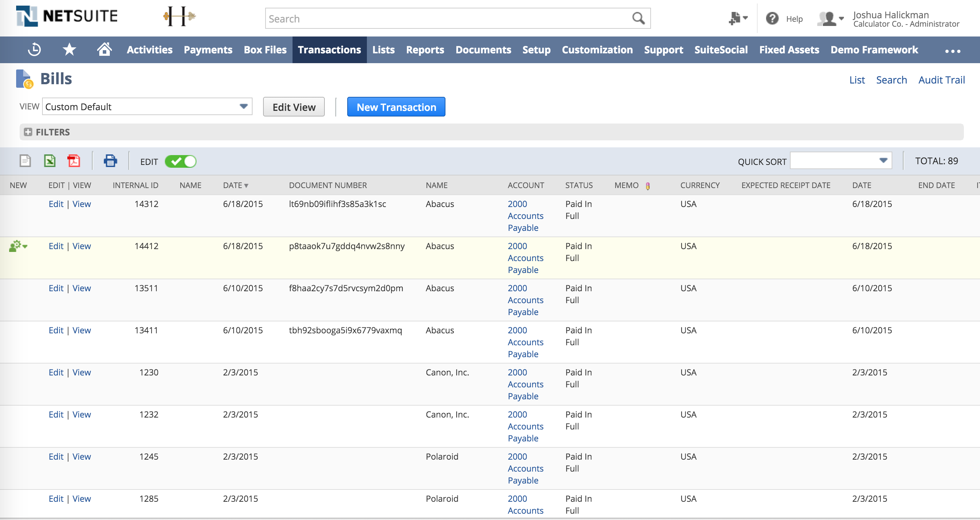Click the New Transaction button
The height and width of the screenshot is (520, 980).
pyautogui.click(x=396, y=107)
